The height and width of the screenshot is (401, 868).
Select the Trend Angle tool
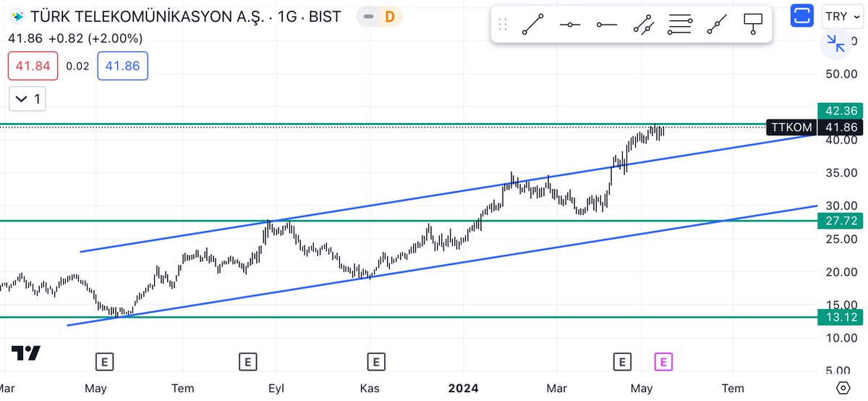pyautogui.click(x=717, y=25)
